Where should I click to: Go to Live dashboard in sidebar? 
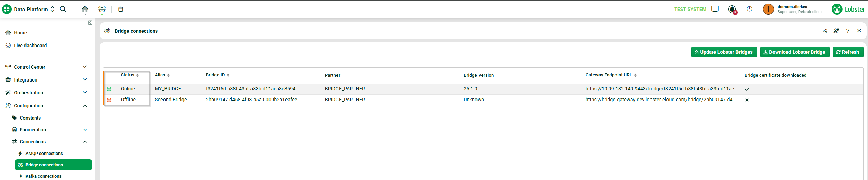point(30,46)
